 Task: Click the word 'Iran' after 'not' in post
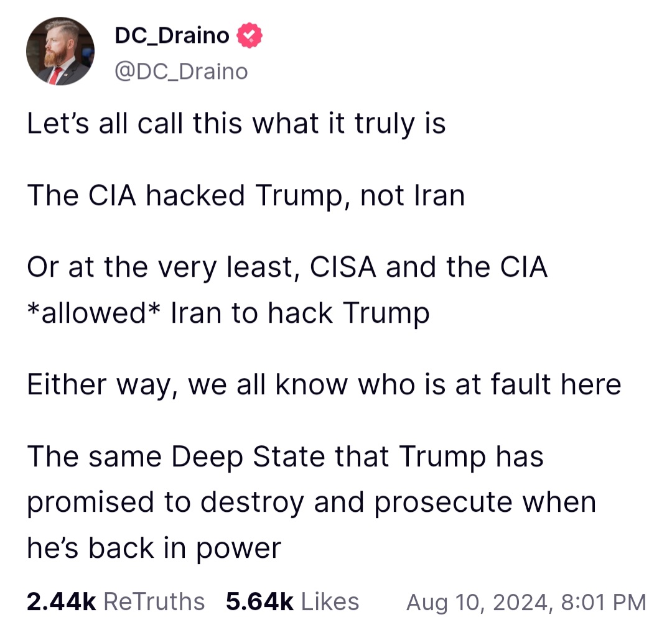[x=439, y=196]
